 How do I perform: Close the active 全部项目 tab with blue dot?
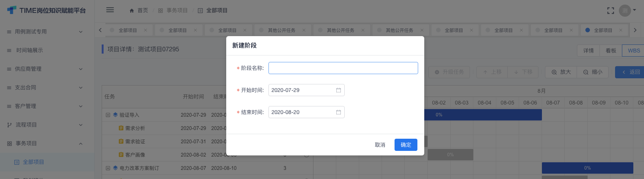[x=621, y=30]
